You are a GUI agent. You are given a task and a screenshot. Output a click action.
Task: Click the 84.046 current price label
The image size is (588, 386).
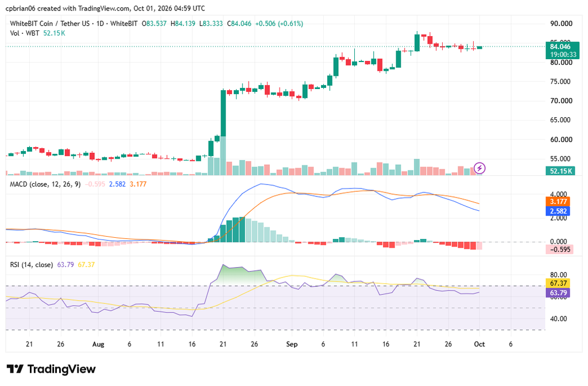(x=560, y=47)
